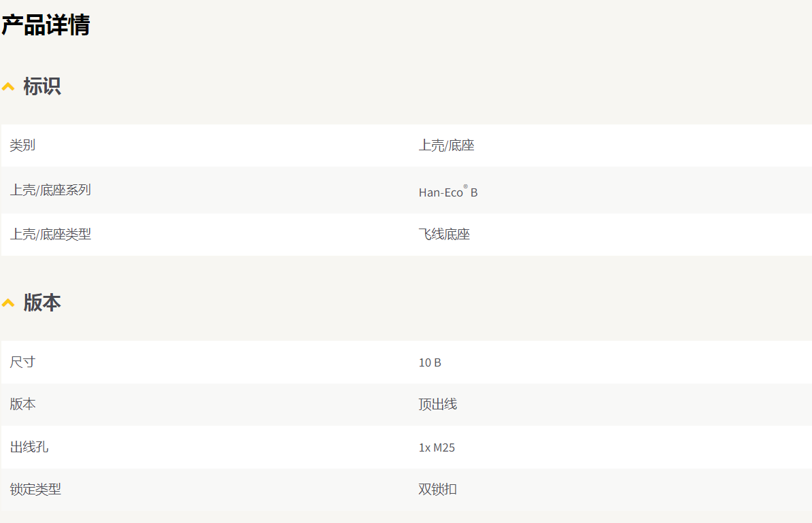Collapse the 标识 section chevron
Screen dimensions: 812x523
tap(7, 86)
